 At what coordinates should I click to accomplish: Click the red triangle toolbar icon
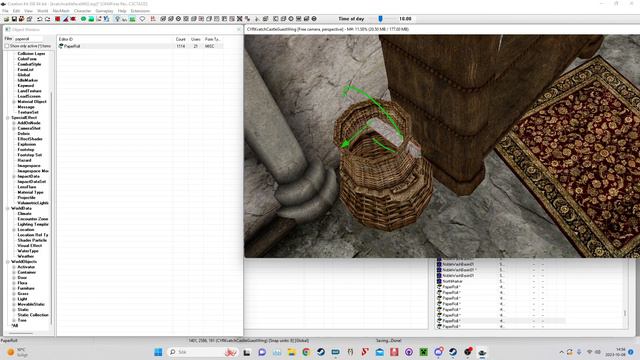[65, 19]
